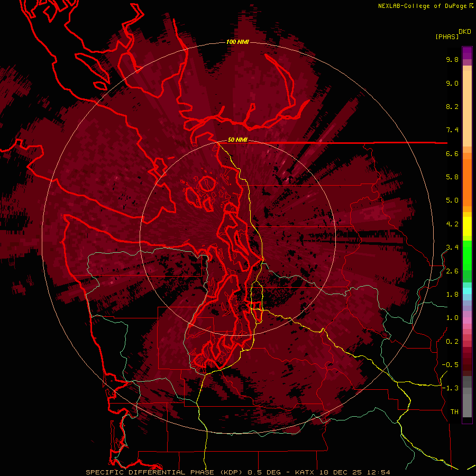Click the peach segment of the color bar

tap(467, 108)
